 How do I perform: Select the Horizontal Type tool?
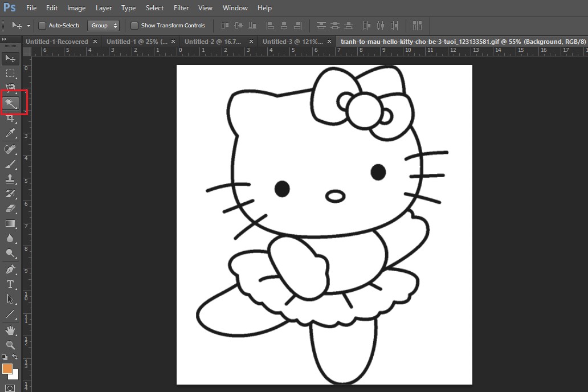coord(10,284)
